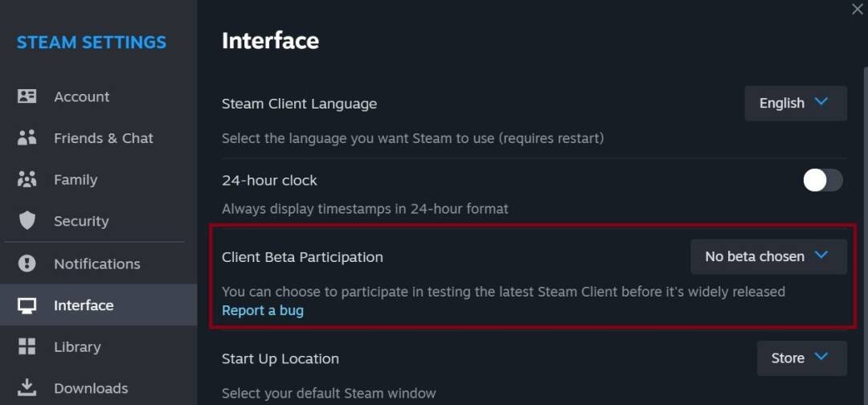868x405 pixels.
Task: Click the Downloads arrow icon
Action: [27, 388]
